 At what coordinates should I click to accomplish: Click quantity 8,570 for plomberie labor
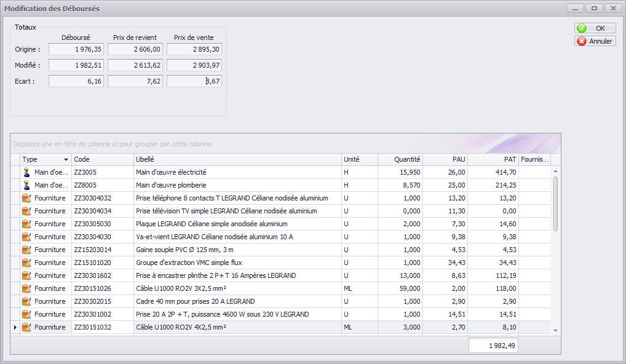400,185
